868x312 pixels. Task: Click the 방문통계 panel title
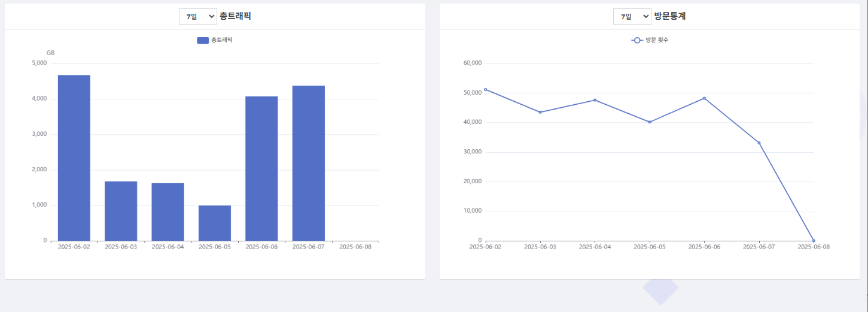670,17
